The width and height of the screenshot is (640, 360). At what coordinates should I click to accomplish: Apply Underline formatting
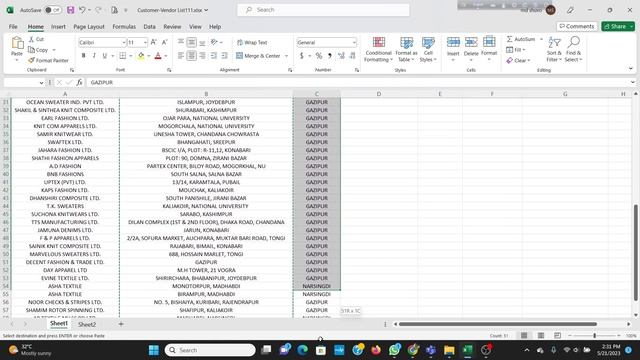click(104, 56)
